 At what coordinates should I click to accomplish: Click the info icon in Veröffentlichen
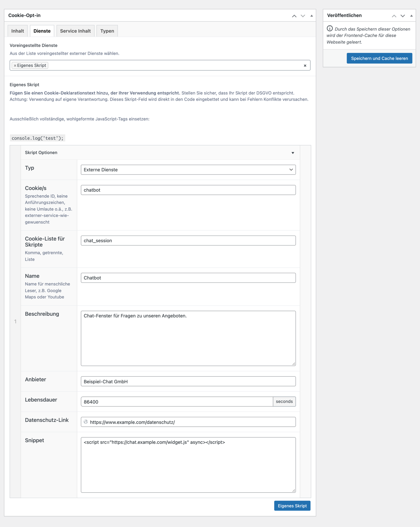click(330, 28)
